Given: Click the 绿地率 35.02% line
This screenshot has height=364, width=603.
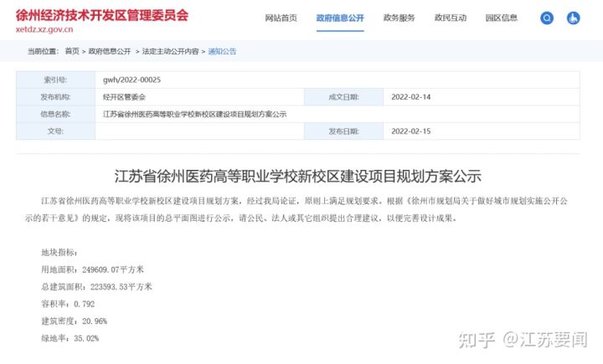Looking at the screenshot, I should click(70, 339).
